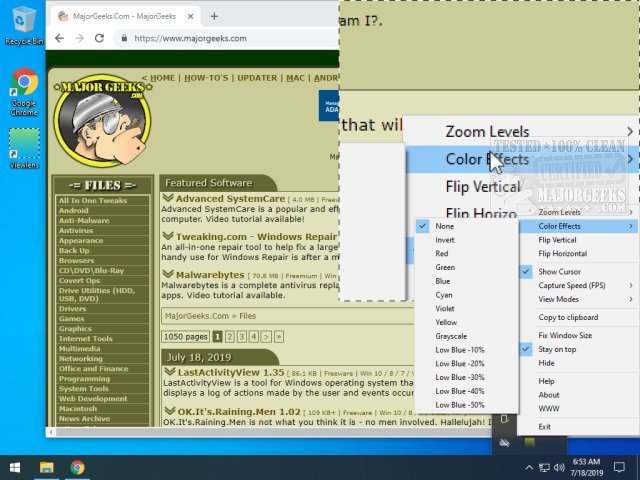Select Low Blue -50% effect
The width and height of the screenshot is (640, 480).
point(465,405)
